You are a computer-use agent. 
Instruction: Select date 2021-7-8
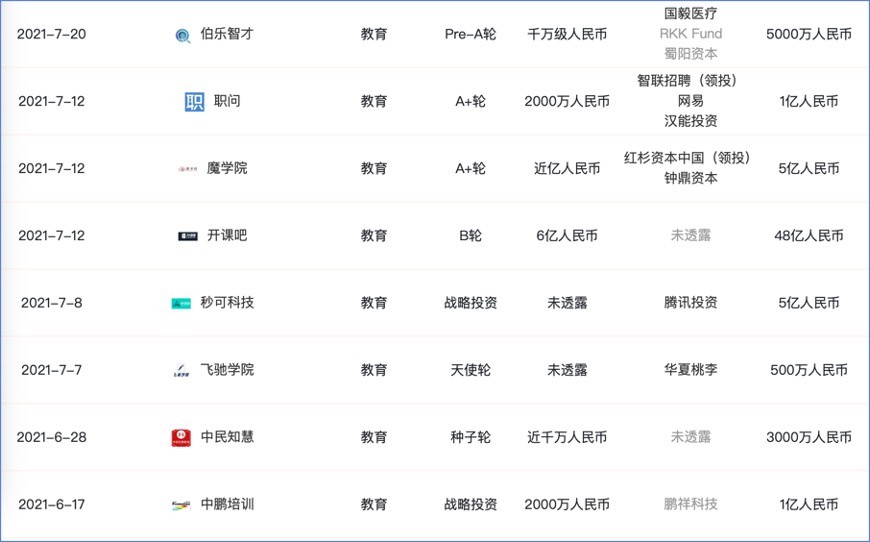pyautogui.click(x=52, y=302)
